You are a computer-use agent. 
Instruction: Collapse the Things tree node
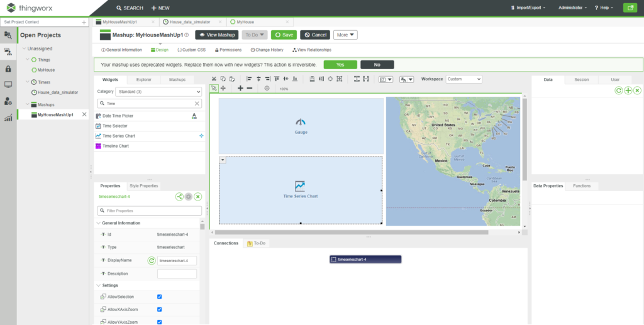[28, 60]
